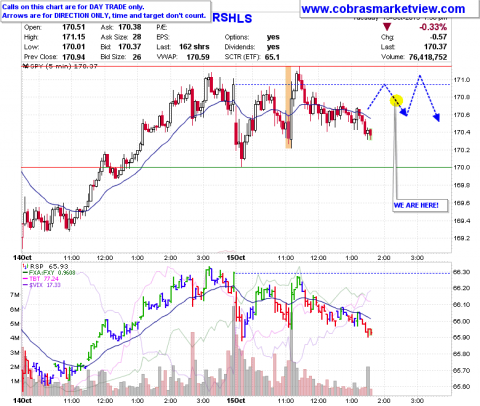Click the Ask Size value 28
The height and width of the screenshot is (406, 480).
pos(137,37)
